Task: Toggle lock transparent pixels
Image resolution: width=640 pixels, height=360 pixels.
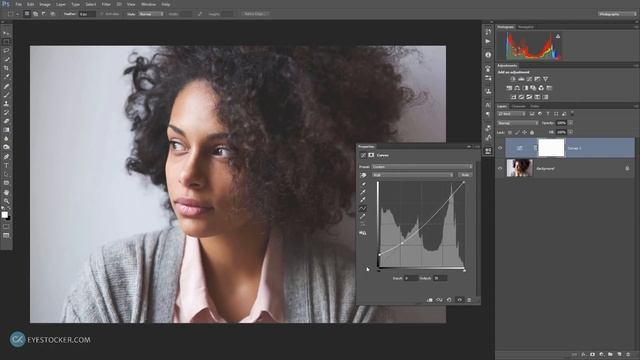Action: pos(509,133)
